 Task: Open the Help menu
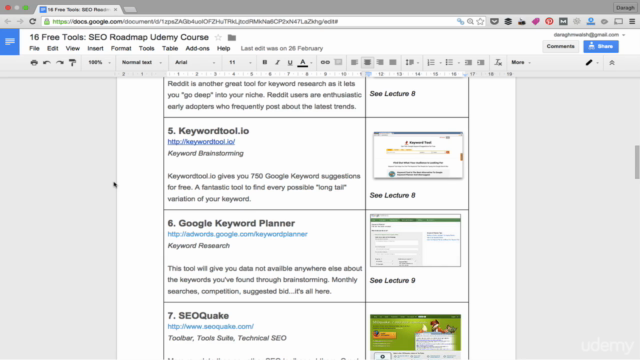pos(223,48)
